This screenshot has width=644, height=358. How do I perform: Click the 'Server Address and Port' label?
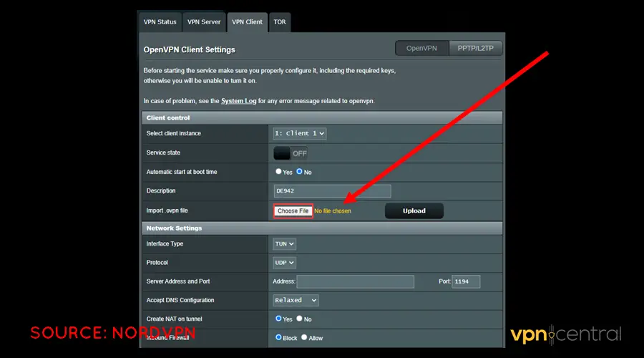(178, 281)
